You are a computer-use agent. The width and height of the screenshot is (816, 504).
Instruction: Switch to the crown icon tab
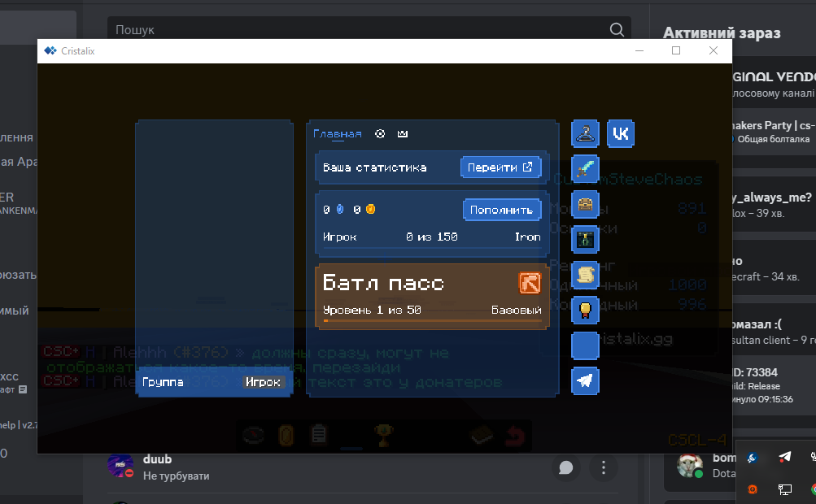pos(402,133)
